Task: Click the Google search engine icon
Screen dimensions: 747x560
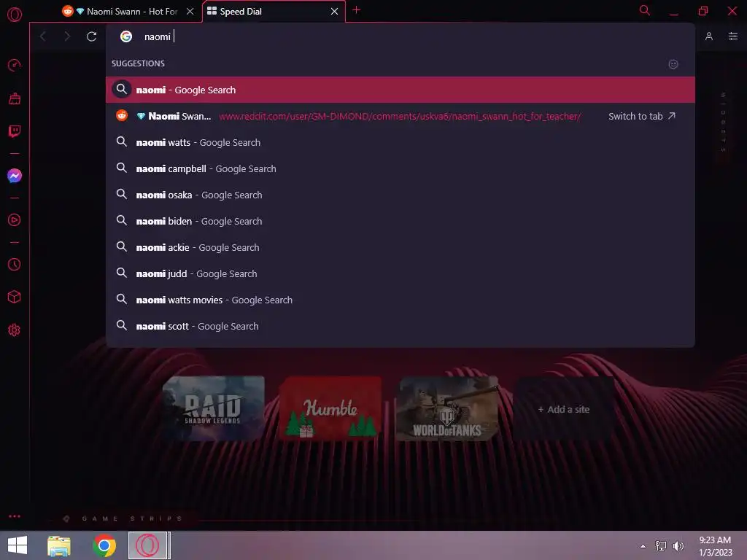Action: point(125,36)
